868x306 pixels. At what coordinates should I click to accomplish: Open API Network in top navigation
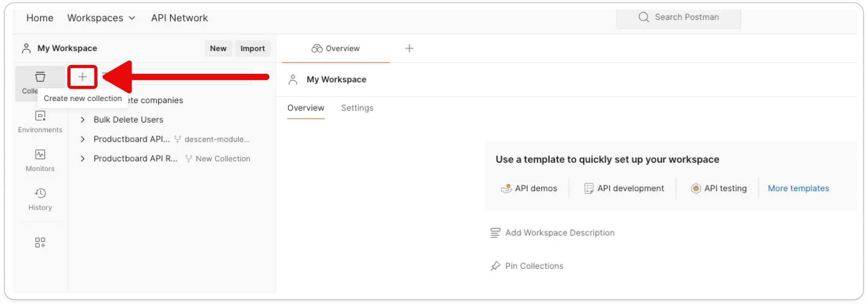179,18
